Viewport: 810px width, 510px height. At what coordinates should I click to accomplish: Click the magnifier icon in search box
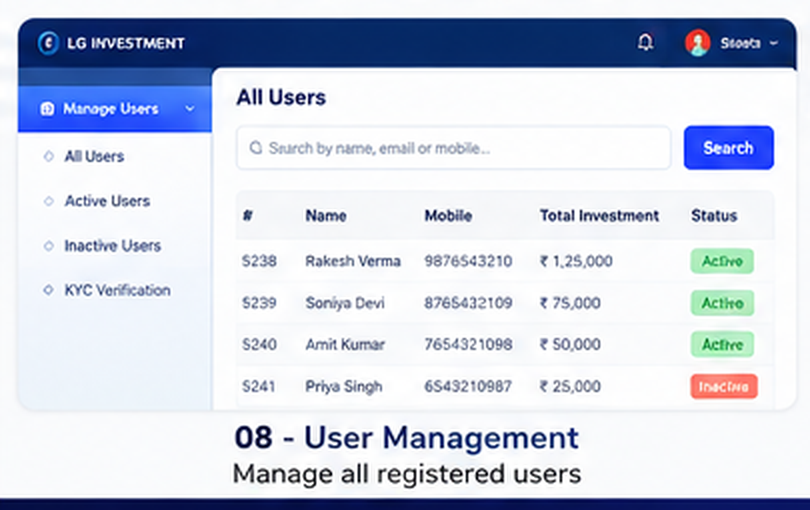pyautogui.click(x=256, y=148)
